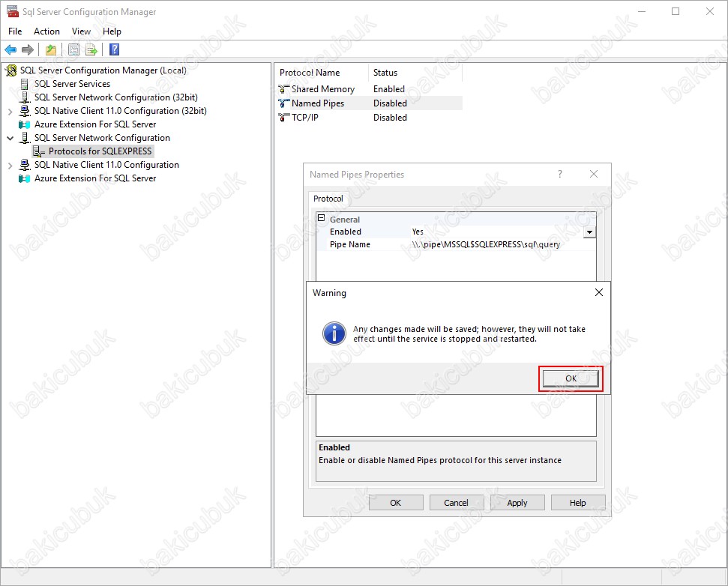
Task: Close the Named Pipes Properties dialog
Action: [593, 174]
